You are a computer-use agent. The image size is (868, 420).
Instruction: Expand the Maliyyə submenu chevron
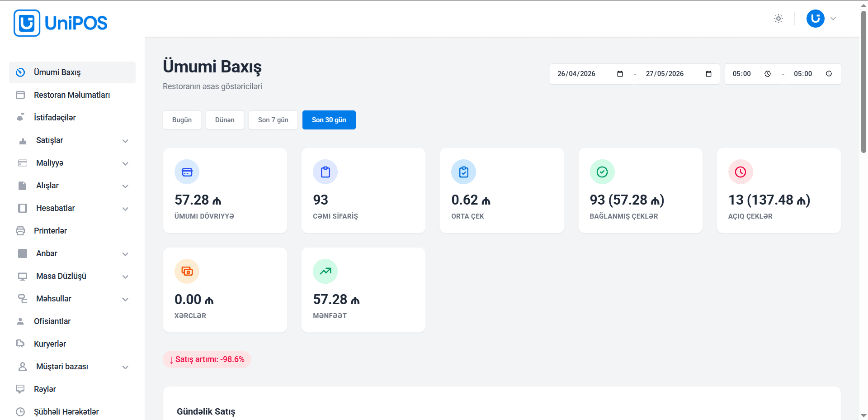(125, 163)
